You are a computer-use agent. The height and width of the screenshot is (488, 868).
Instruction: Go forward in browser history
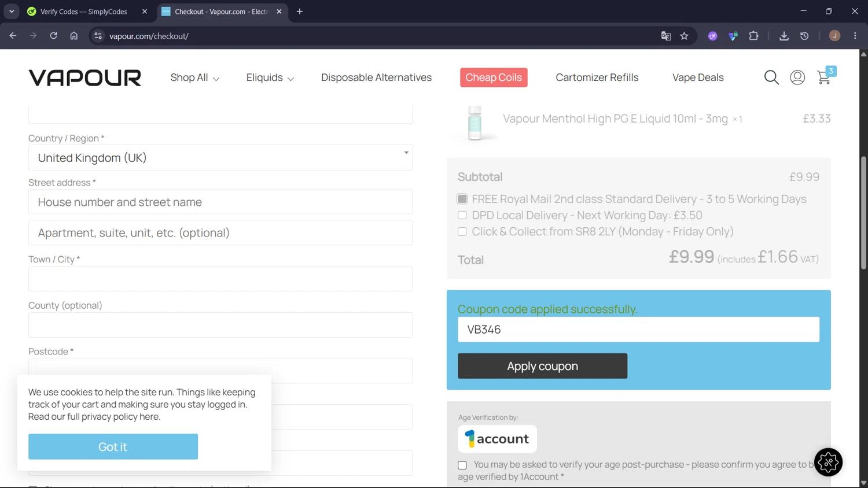[33, 36]
